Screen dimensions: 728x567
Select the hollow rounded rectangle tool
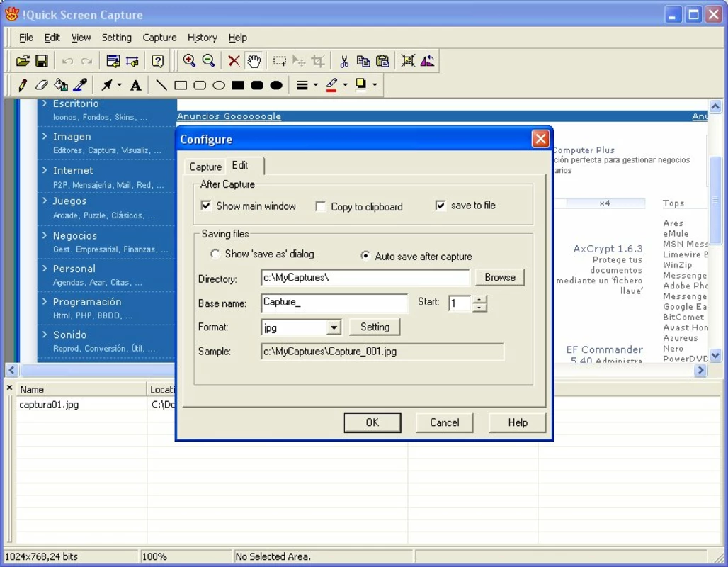pos(200,85)
